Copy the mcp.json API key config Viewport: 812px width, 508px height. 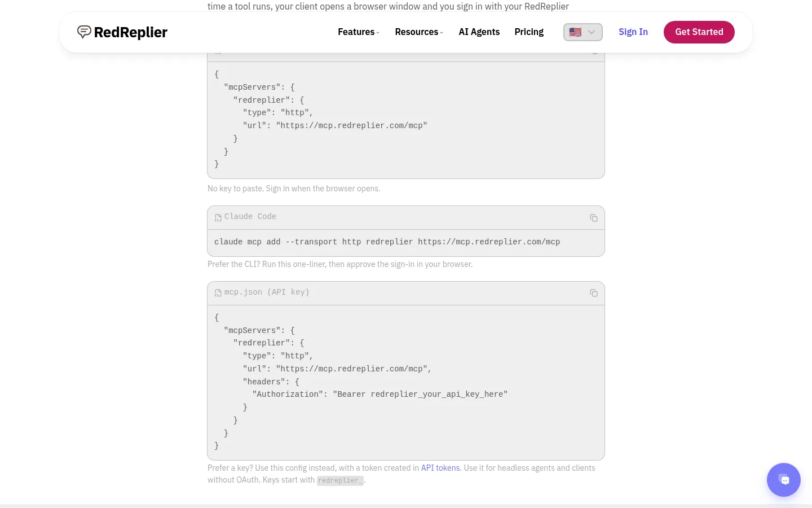(x=594, y=293)
